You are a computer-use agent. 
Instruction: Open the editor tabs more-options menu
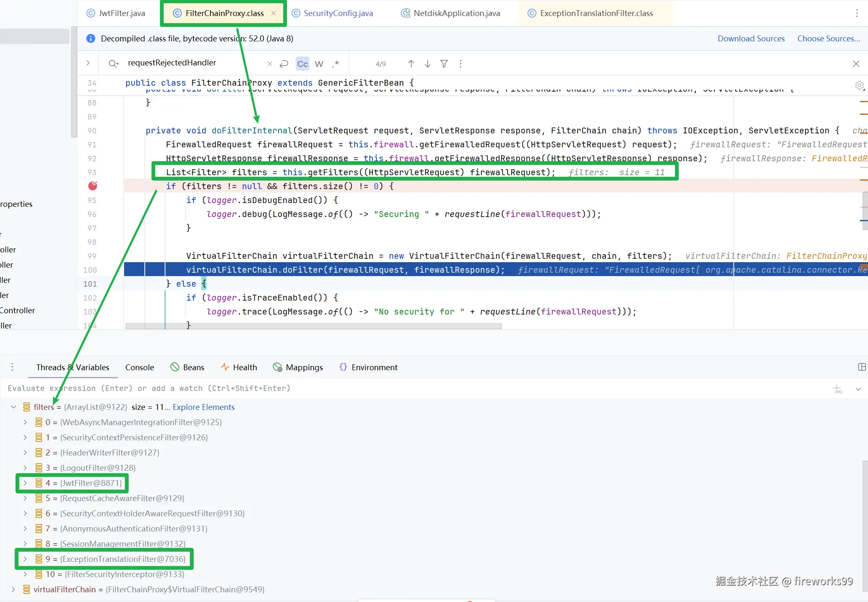point(857,13)
